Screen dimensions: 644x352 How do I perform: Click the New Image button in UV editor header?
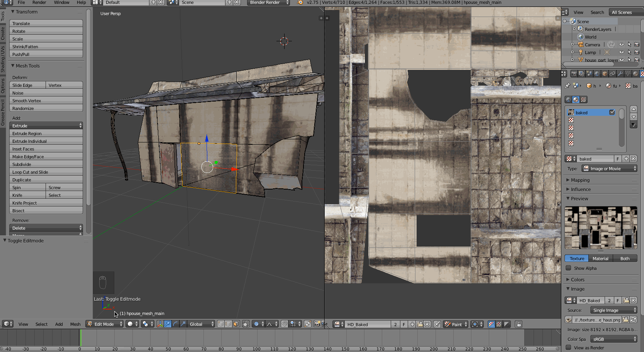[x=412, y=324]
